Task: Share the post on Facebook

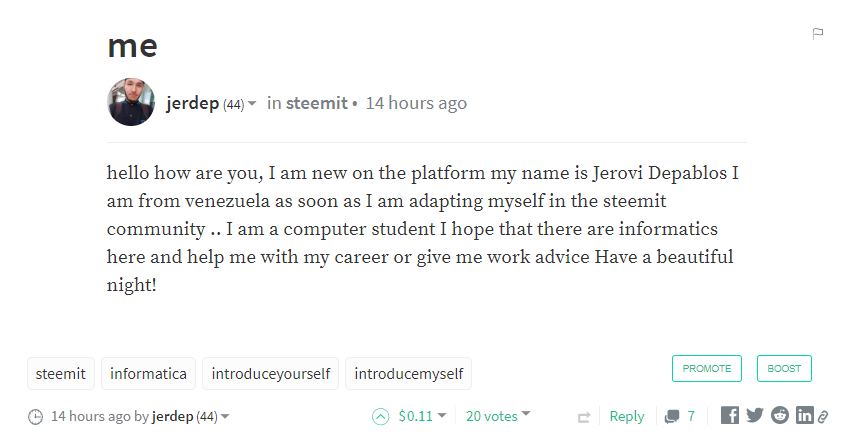Action: 730,415
